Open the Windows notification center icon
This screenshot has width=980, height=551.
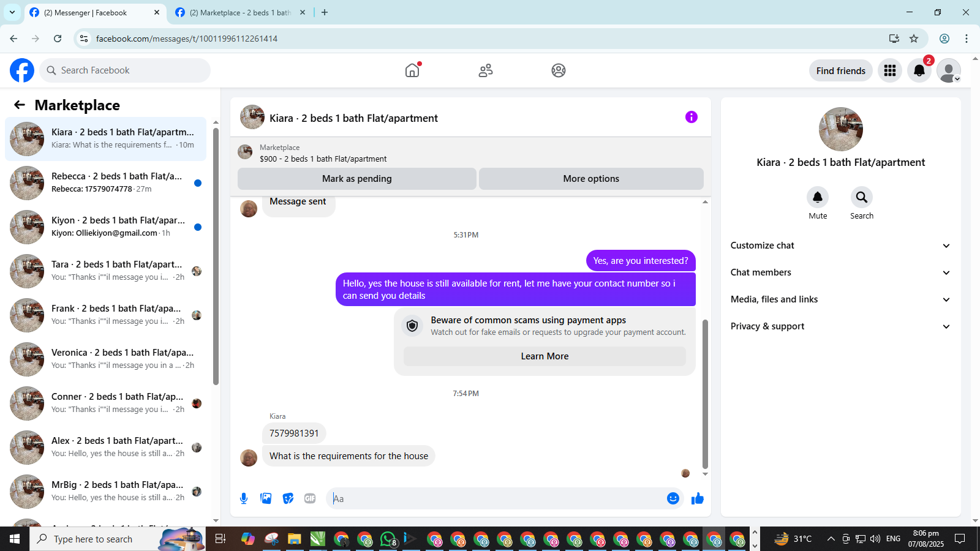[x=960, y=539]
